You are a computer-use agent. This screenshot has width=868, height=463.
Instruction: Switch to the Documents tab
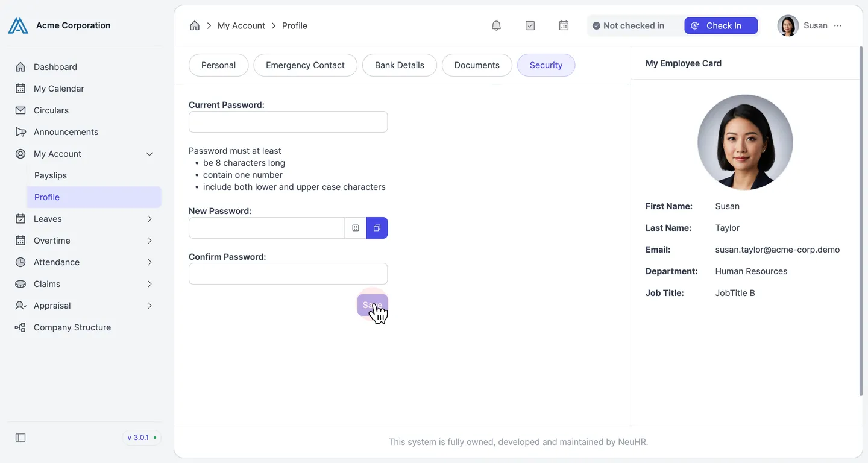[x=477, y=65]
